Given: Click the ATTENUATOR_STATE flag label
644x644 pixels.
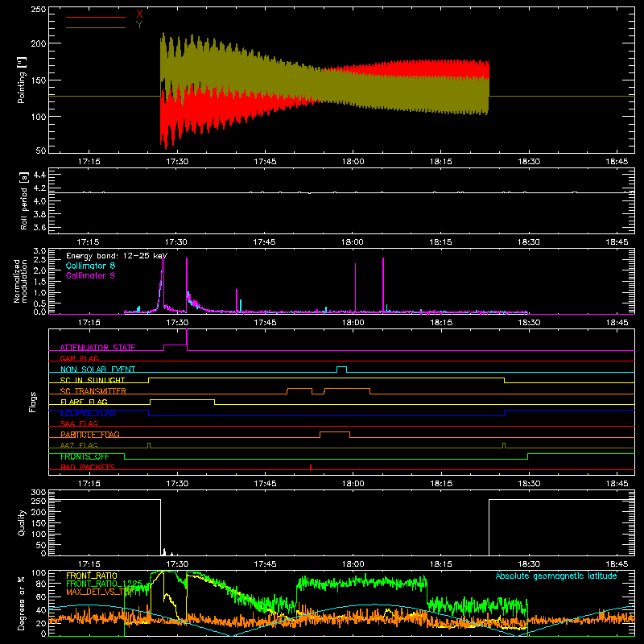Looking at the screenshot, I should pyautogui.click(x=97, y=348).
